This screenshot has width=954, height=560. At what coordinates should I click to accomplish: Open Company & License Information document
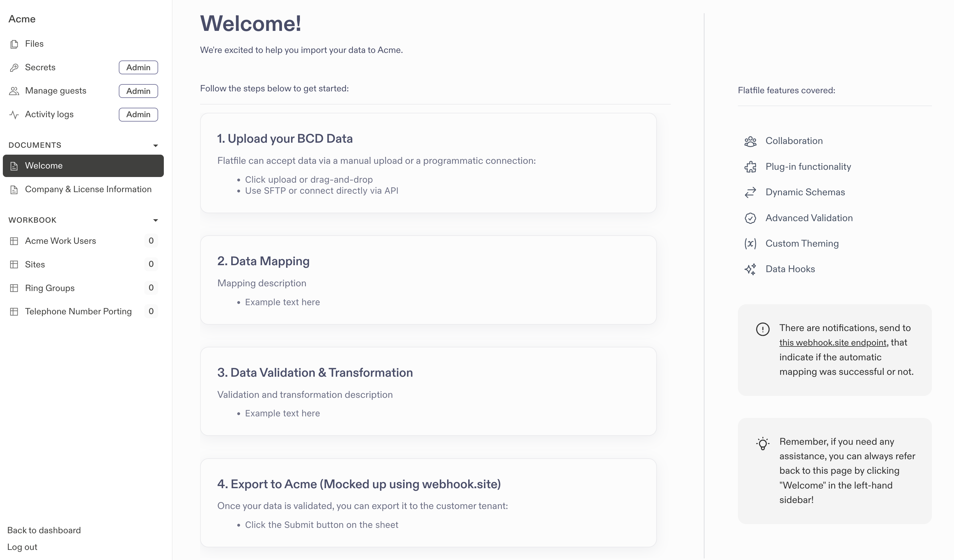pos(83,189)
